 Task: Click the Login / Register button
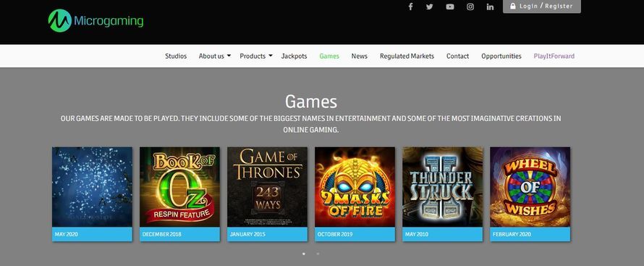click(542, 7)
